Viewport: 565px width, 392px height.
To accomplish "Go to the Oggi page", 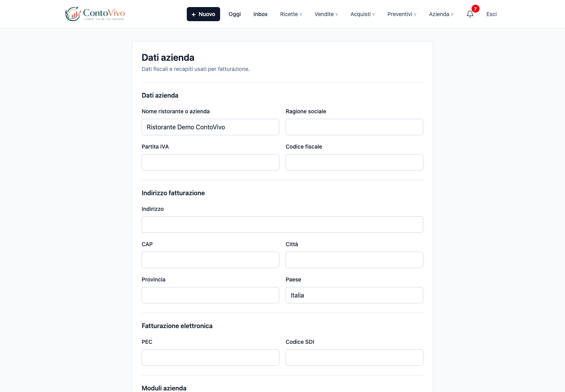I will [x=235, y=14].
